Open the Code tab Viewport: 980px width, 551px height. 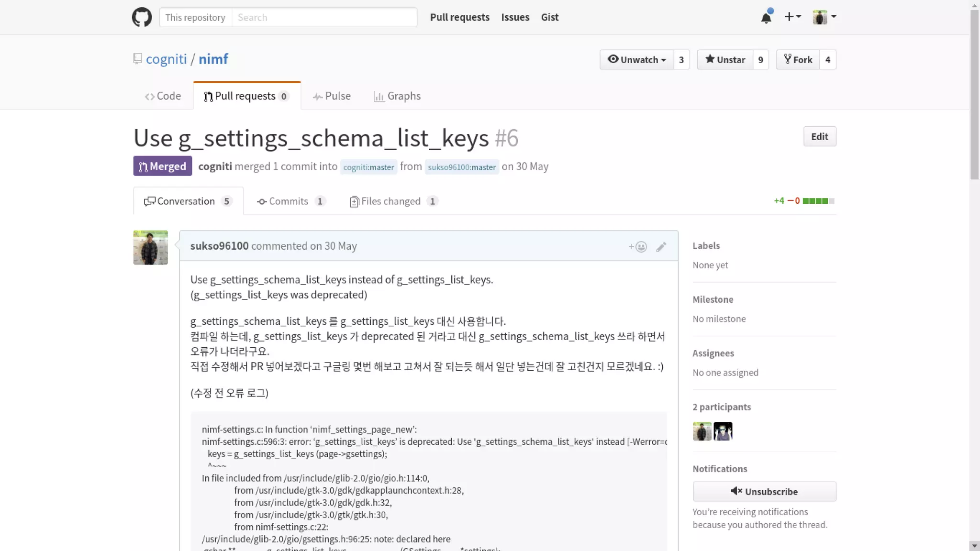pyautogui.click(x=163, y=96)
